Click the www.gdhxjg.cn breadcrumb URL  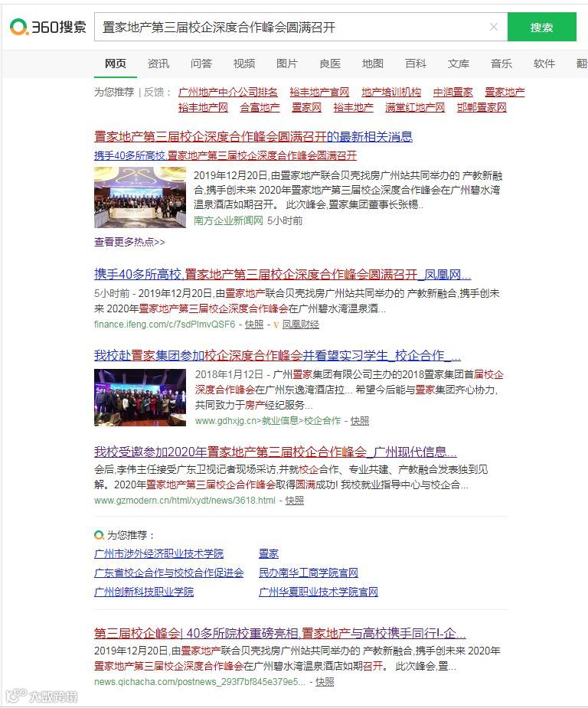(268, 421)
